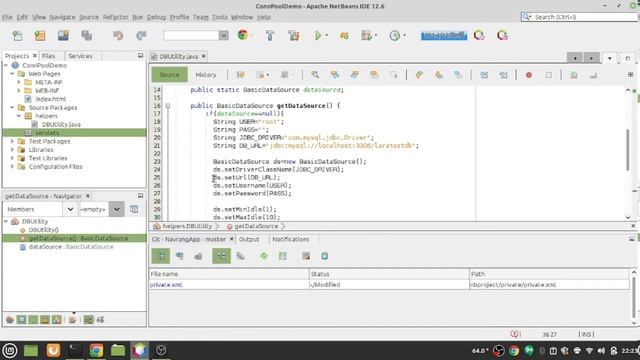Click the green Git commit checkmark icon
Viewport: 640px width, 360px height.
pos(264,256)
